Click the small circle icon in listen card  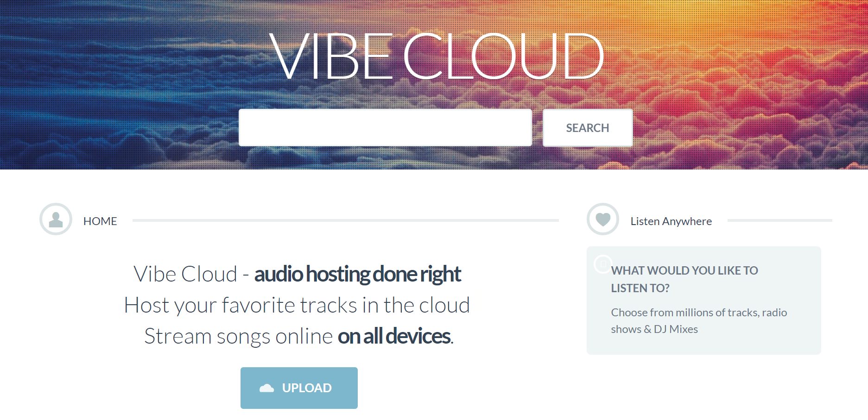(603, 264)
